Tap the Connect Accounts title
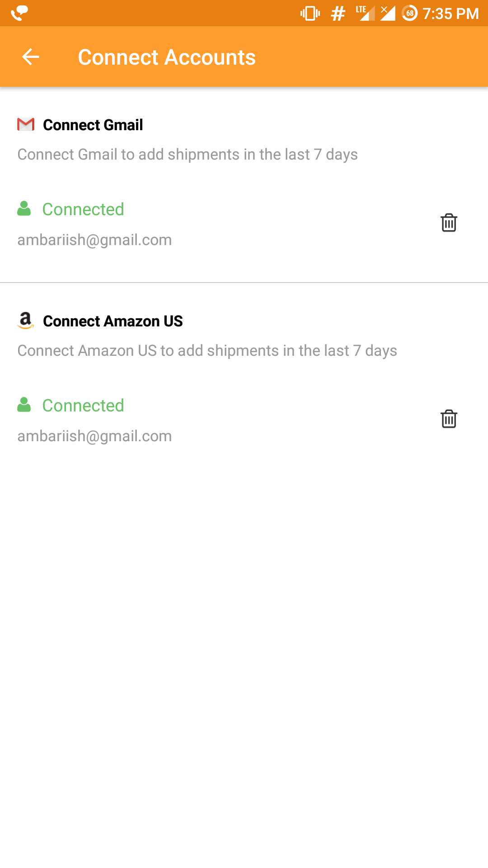Screen dimensions: 488x868 [x=167, y=57]
